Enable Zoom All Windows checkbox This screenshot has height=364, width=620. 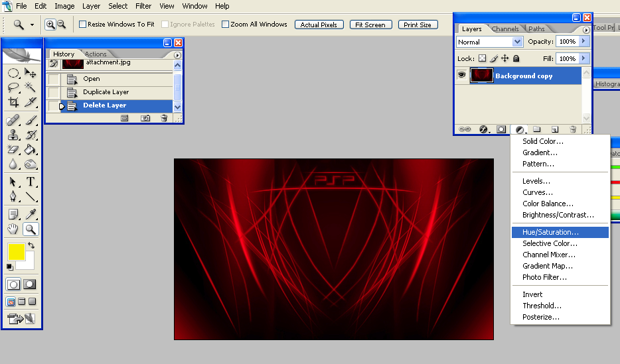click(x=226, y=25)
